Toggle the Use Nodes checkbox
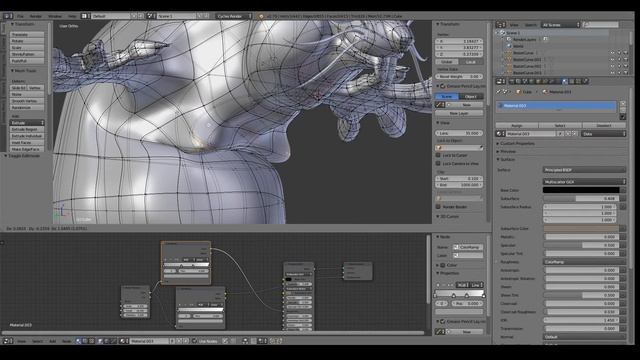The image size is (640, 360). click(195, 341)
